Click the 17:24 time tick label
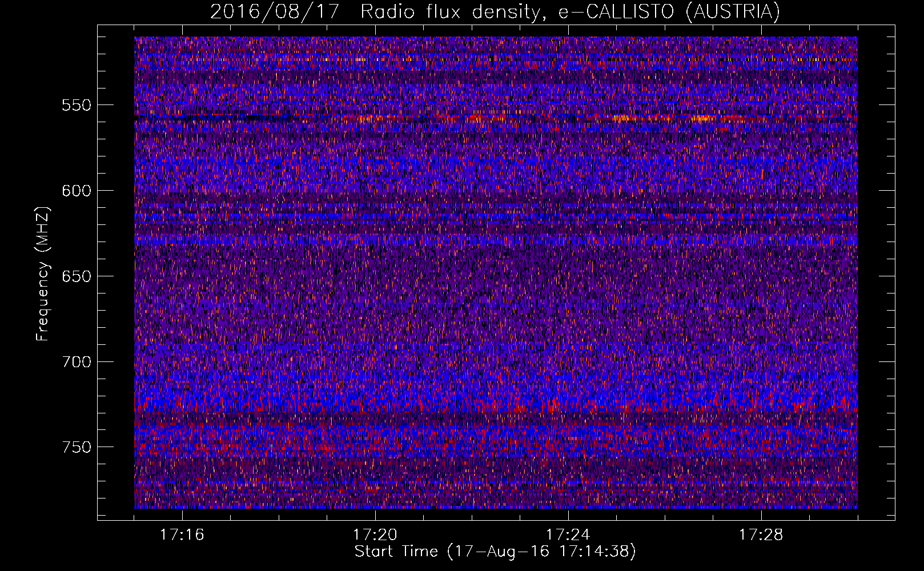This screenshot has height=571, width=924. click(568, 534)
